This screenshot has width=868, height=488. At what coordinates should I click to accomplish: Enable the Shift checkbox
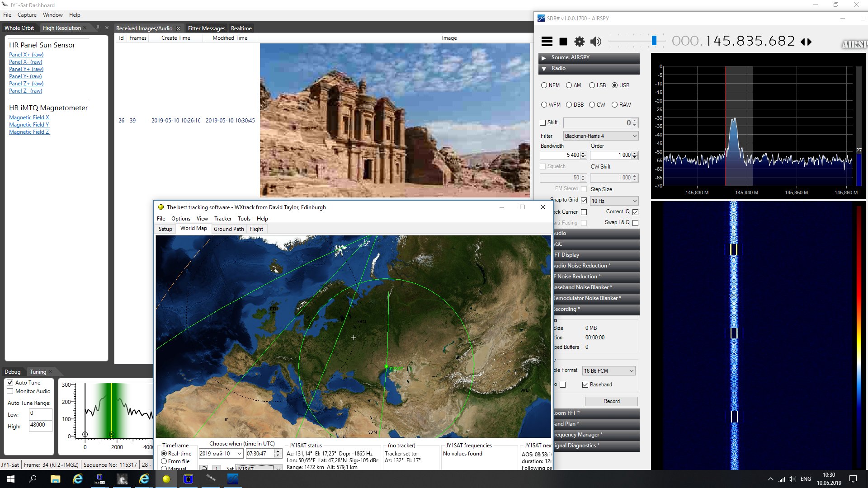click(543, 122)
